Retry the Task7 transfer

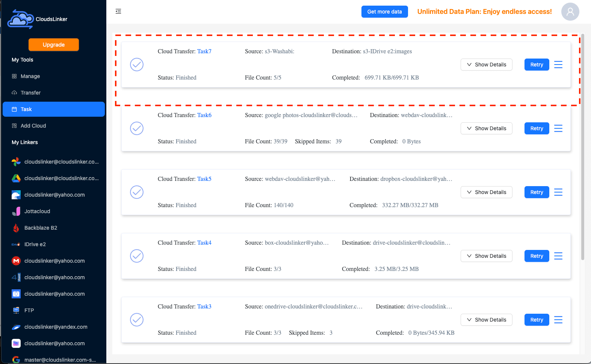coord(537,65)
